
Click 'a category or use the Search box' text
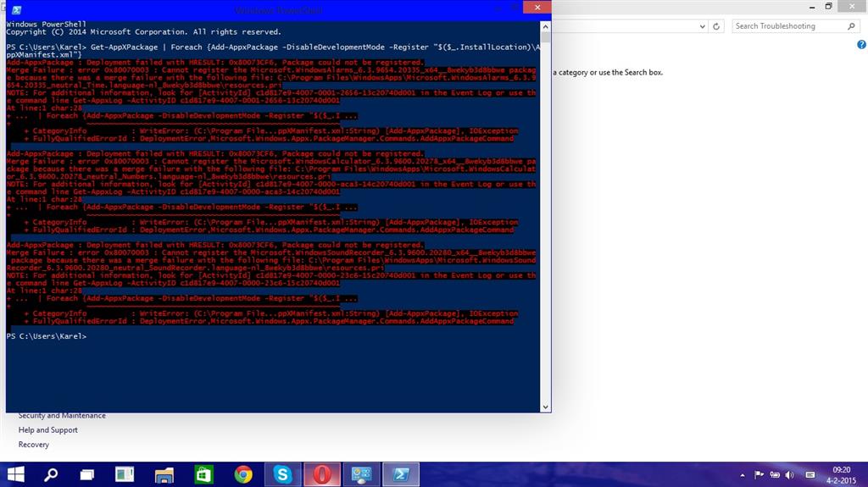point(608,73)
